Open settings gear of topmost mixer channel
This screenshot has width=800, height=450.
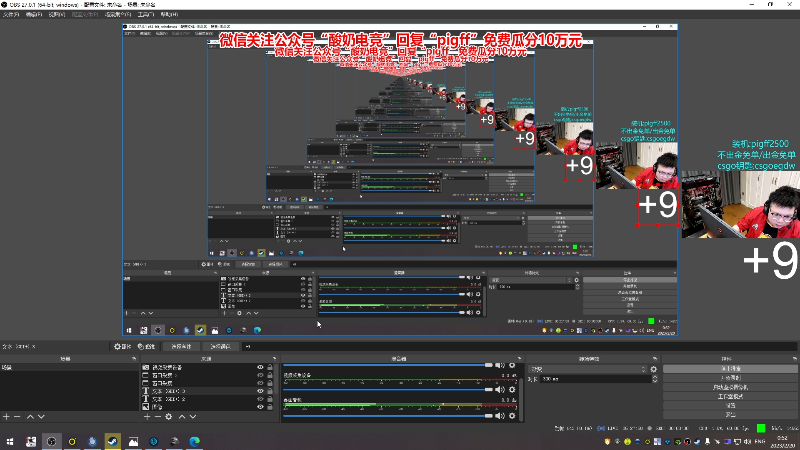coord(512,365)
